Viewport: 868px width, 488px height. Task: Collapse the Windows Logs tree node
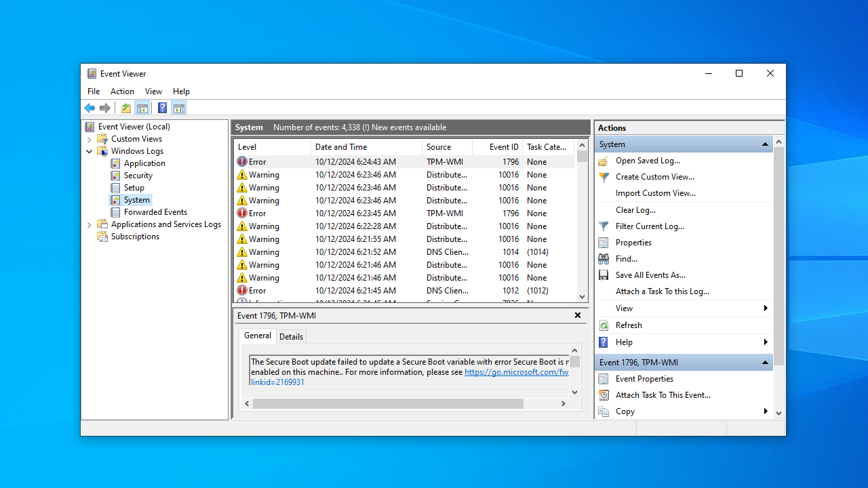pos(90,151)
